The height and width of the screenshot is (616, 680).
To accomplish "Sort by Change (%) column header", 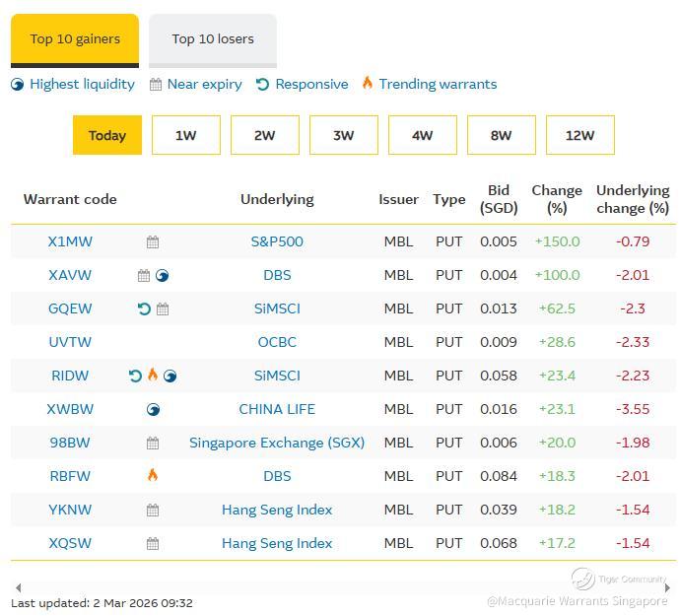I will (x=556, y=199).
